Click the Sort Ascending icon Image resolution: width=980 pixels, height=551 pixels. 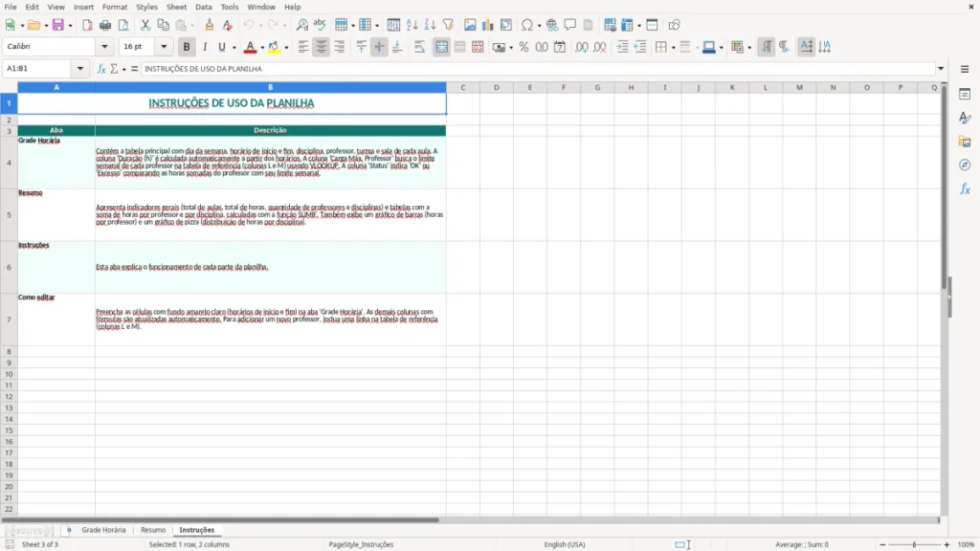tap(412, 25)
